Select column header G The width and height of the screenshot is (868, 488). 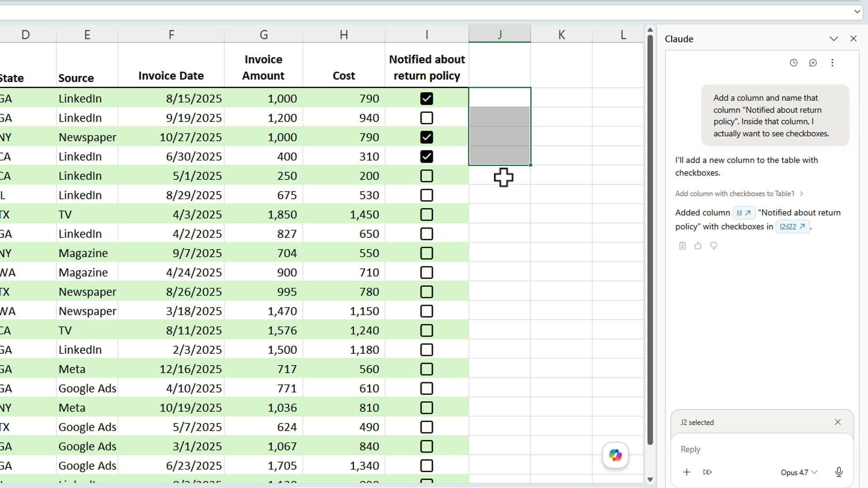[x=264, y=34]
